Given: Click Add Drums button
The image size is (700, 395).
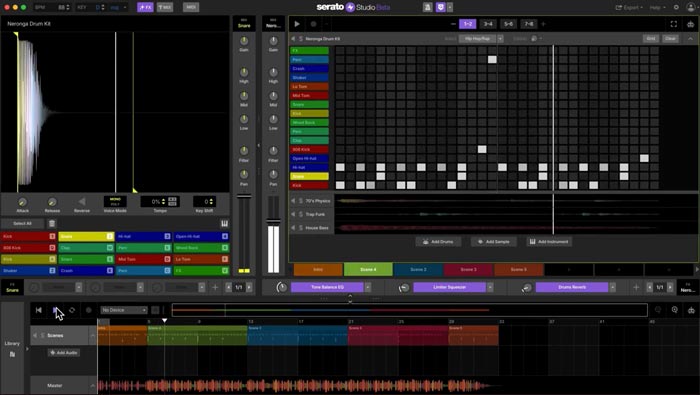Looking at the screenshot, I should [438, 241].
